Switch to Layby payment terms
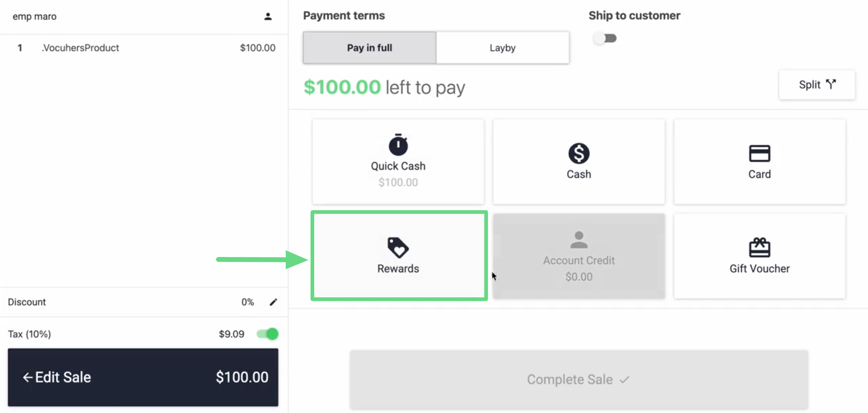The height and width of the screenshot is (413, 868). pos(502,48)
